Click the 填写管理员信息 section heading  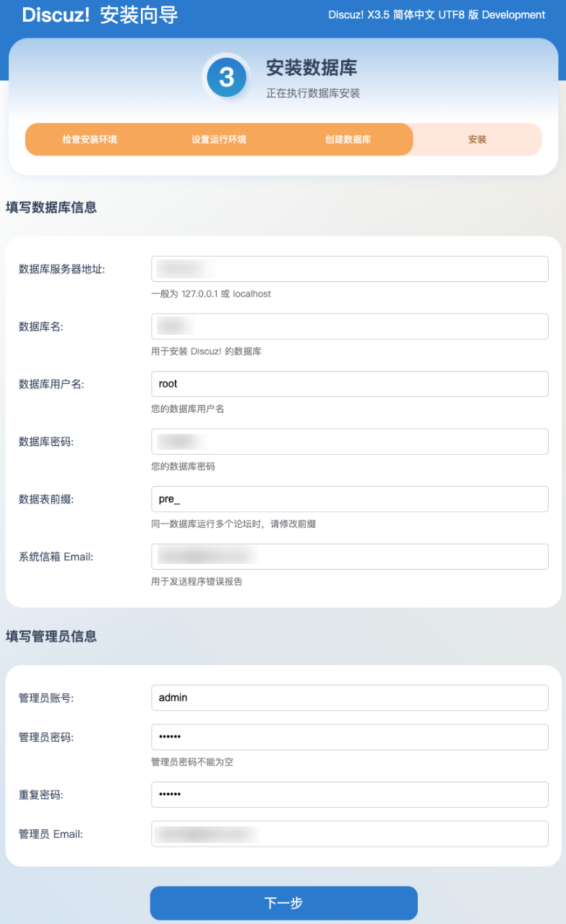(x=51, y=636)
